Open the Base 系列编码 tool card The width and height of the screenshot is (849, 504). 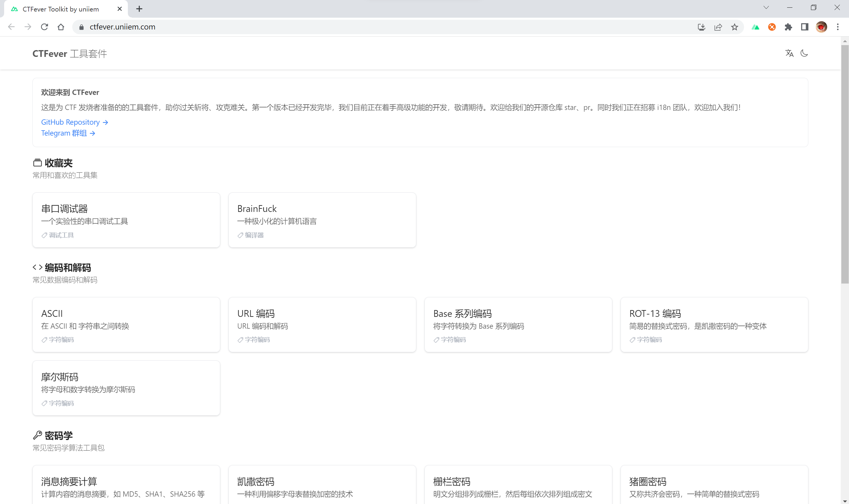click(518, 325)
